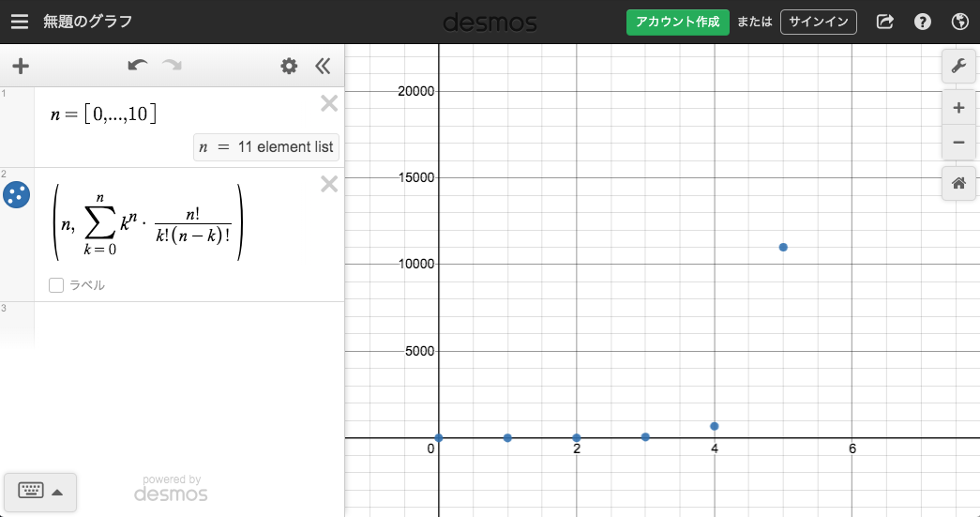Viewport: 980px width, 517px height.
Task: Click the 10000 y-axis label
Action: 415,264
